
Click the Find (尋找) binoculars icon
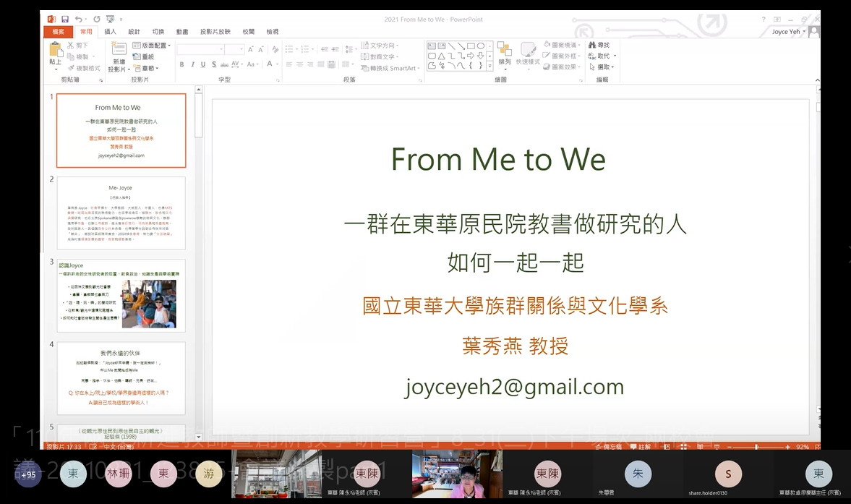593,45
